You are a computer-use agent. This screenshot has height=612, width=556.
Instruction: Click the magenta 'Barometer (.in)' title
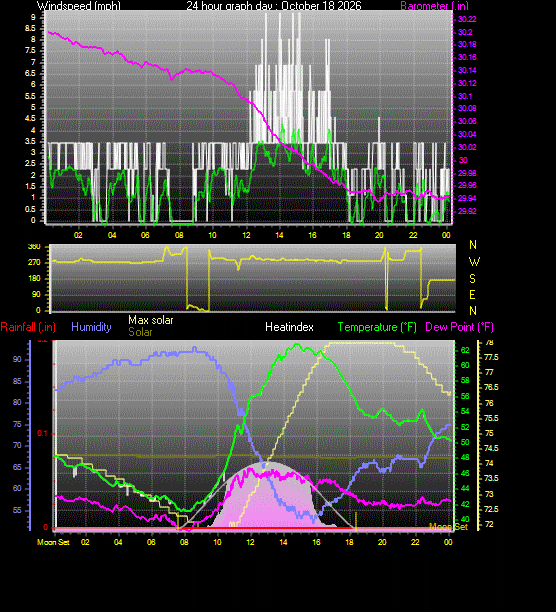coord(434,6)
